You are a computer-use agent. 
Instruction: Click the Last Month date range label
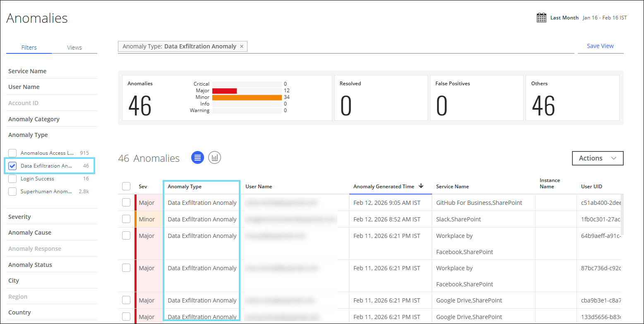(x=564, y=18)
